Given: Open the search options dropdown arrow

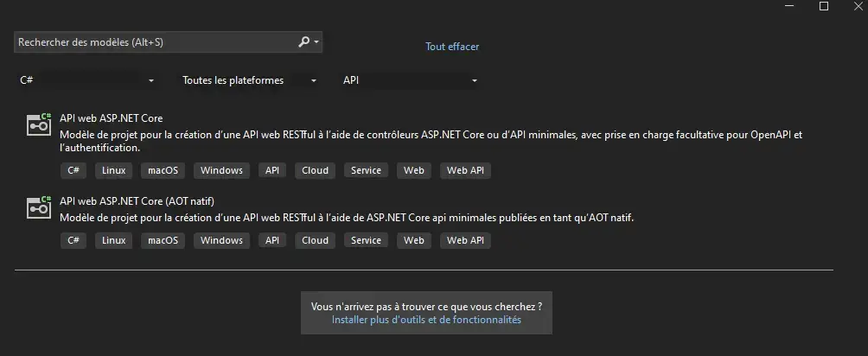Looking at the screenshot, I should pyautogui.click(x=316, y=42).
